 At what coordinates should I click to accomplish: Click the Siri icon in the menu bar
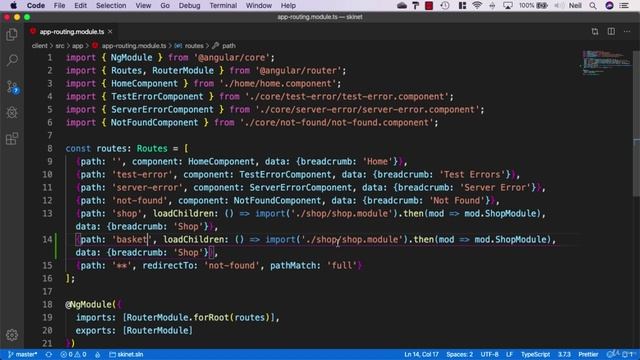[x=609, y=5]
